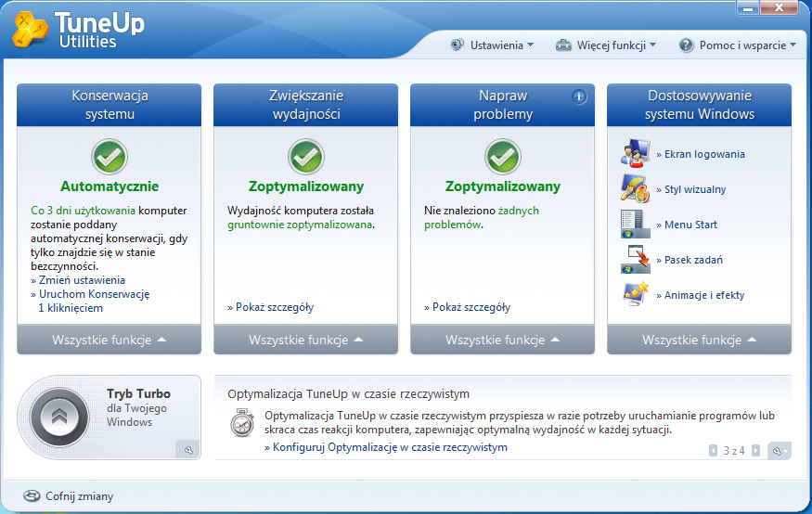Open the Więcej funkcji menu

coord(605,45)
